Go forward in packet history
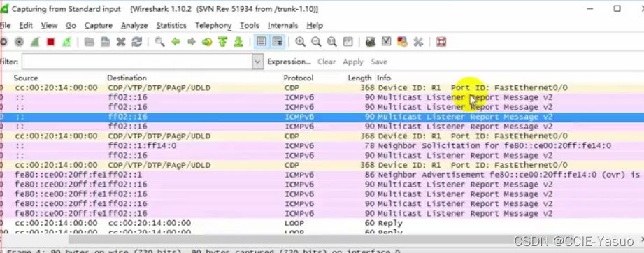 click(x=192, y=42)
